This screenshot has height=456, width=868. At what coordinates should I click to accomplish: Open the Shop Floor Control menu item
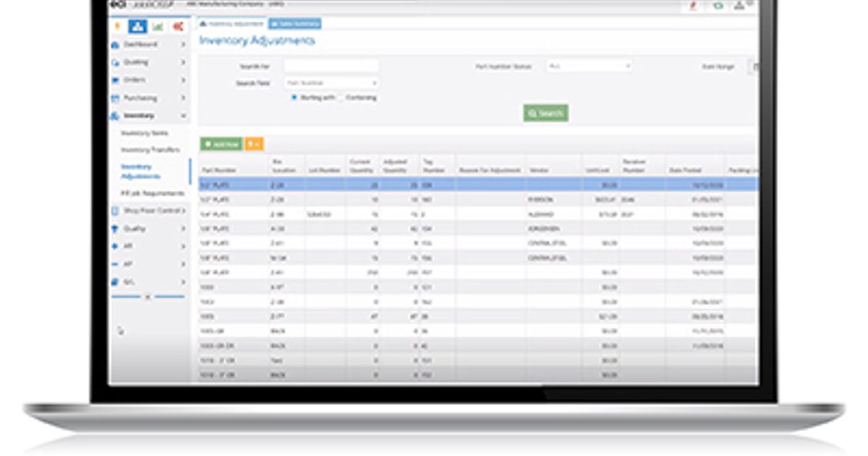152,211
